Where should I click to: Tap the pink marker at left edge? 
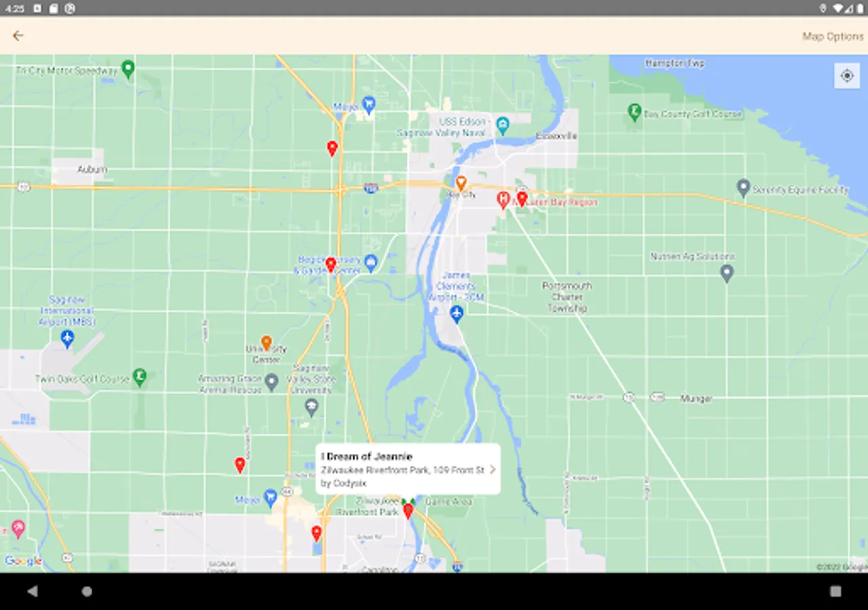point(18,529)
